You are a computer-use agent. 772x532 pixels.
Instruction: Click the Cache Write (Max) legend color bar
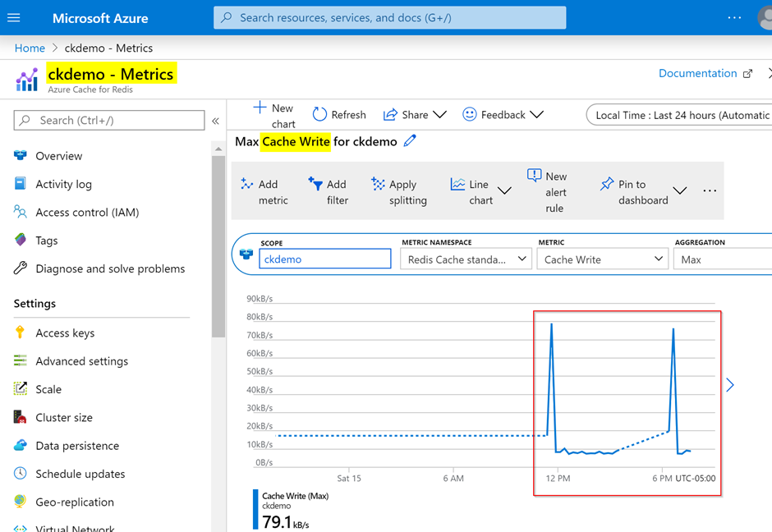point(255,509)
